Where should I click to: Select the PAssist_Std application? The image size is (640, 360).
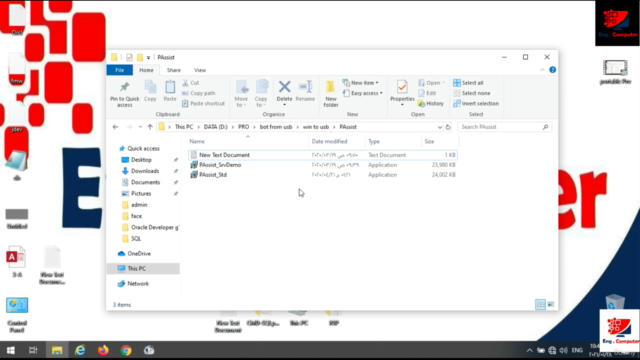[x=322, y=175]
